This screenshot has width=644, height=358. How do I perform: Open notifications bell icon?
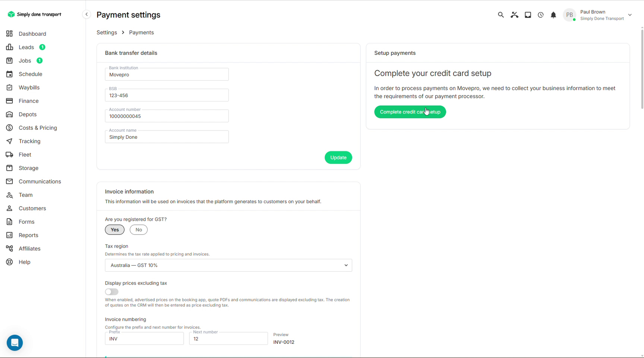pos(553,15)
